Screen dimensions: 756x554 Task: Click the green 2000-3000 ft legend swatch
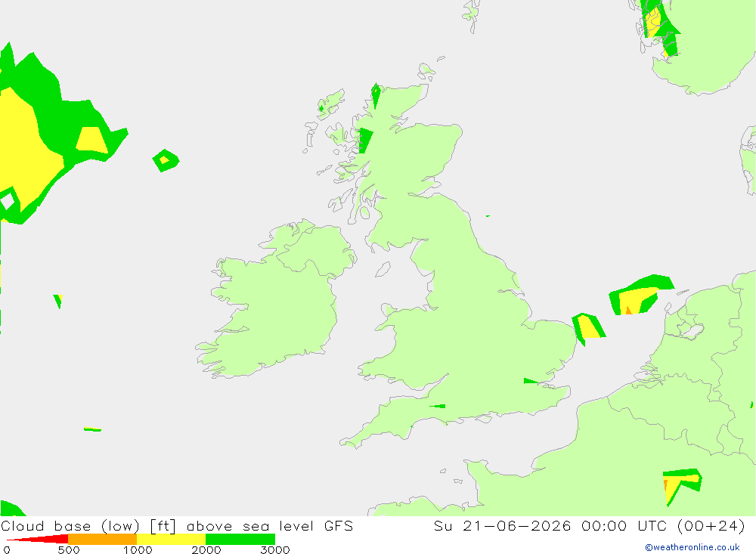point(240,539)
